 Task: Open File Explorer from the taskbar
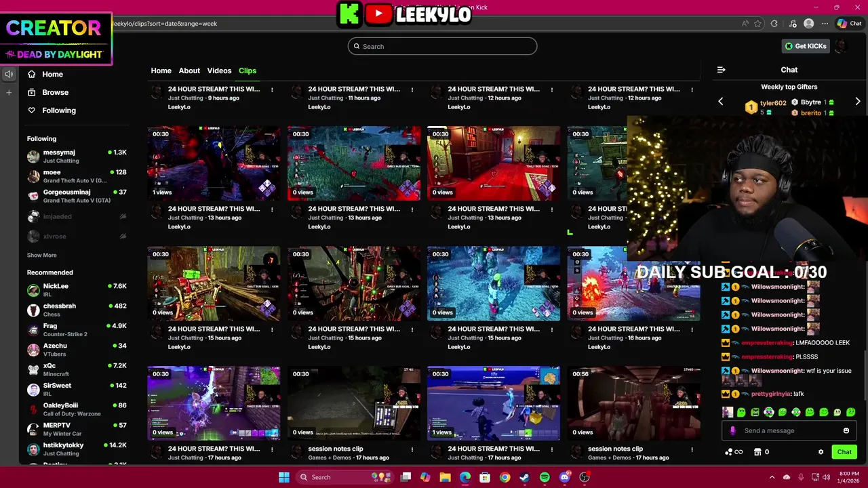(x=445, y=477)
